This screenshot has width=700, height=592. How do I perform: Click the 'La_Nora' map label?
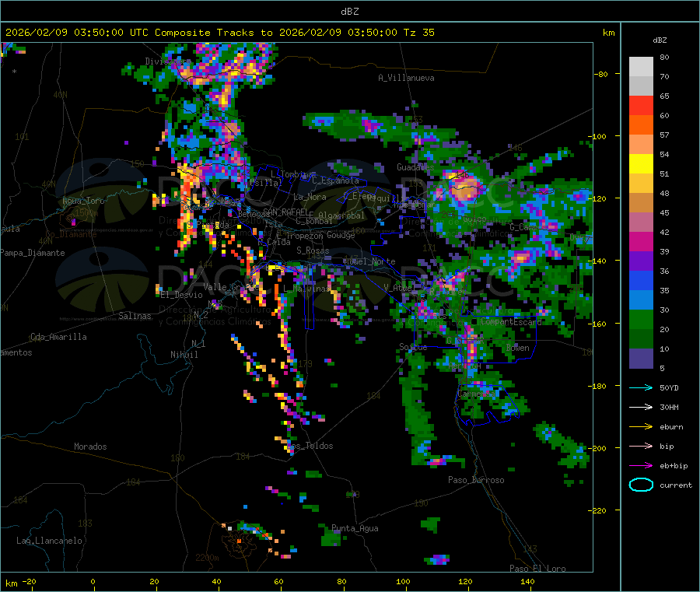pyautogui.click(x=310, y=197)
